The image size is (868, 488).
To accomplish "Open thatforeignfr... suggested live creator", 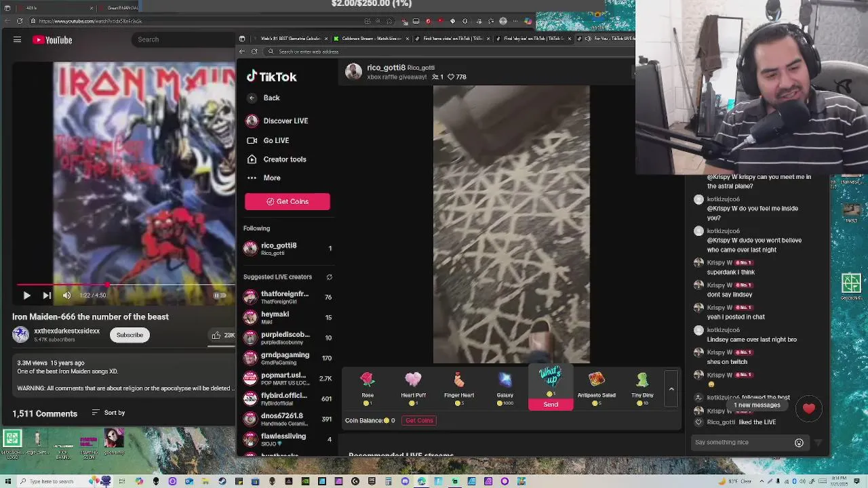I will (288, 297).
